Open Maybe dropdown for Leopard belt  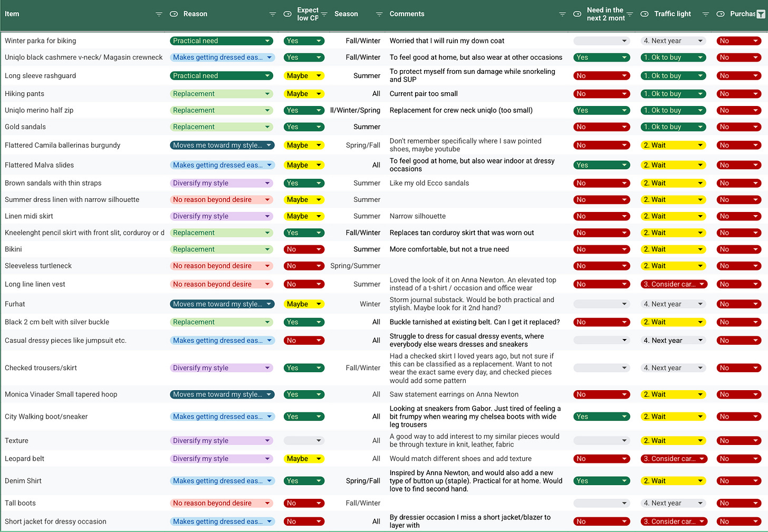304,459
